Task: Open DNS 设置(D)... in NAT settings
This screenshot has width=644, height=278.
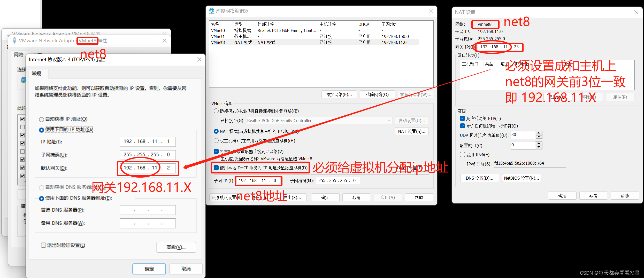Action: pyautogui.click(x=479, y=178)
